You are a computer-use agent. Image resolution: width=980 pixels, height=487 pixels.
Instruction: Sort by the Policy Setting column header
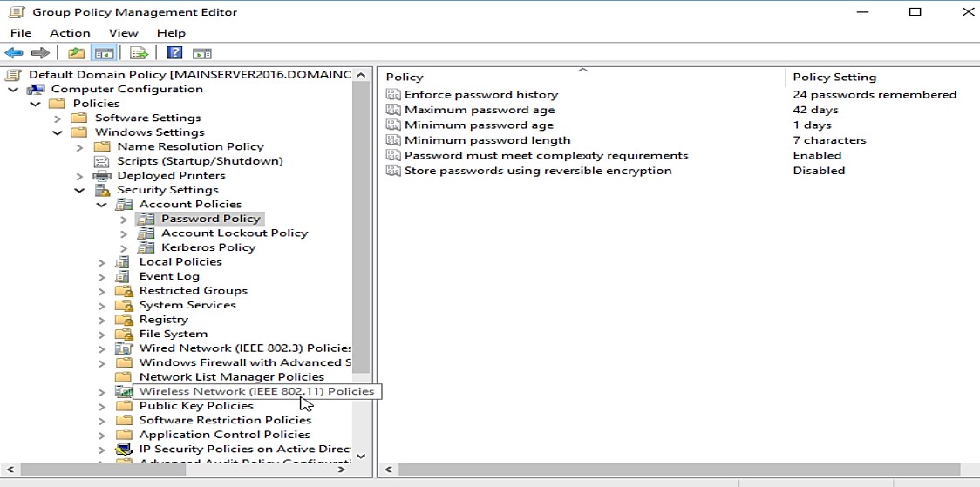[834, 77]
